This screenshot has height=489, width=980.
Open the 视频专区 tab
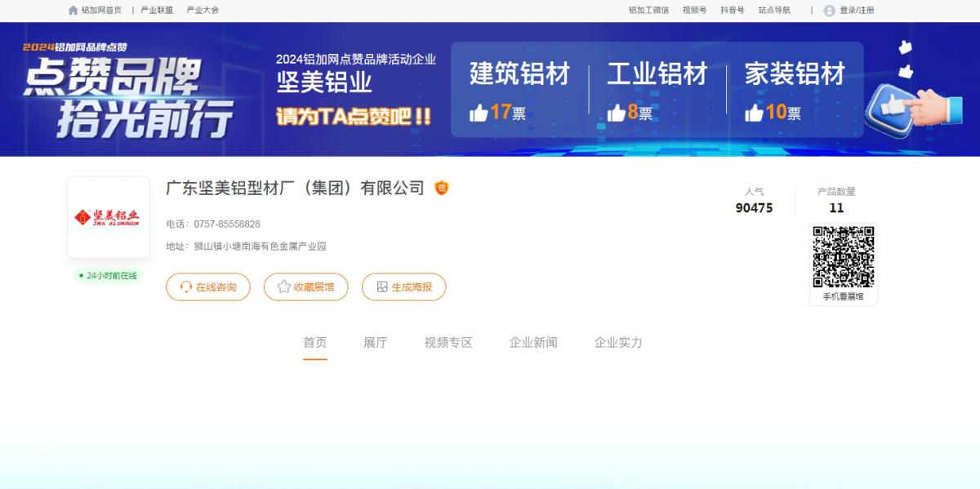[x=448, y=343]
